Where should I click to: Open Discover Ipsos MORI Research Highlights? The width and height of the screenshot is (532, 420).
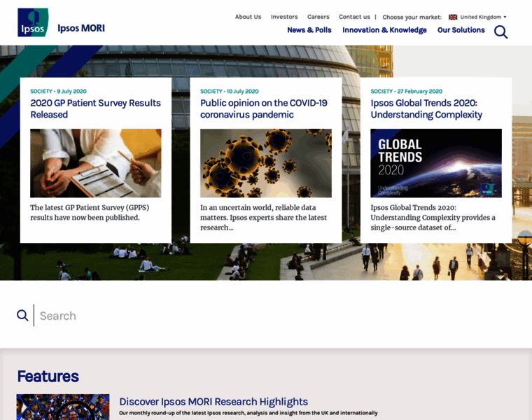tap(213, 401)
